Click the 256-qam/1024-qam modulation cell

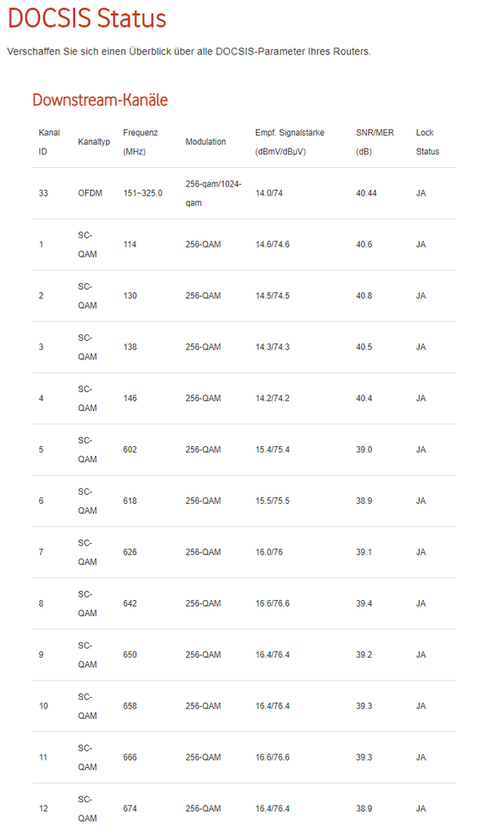tap(213, 193)
